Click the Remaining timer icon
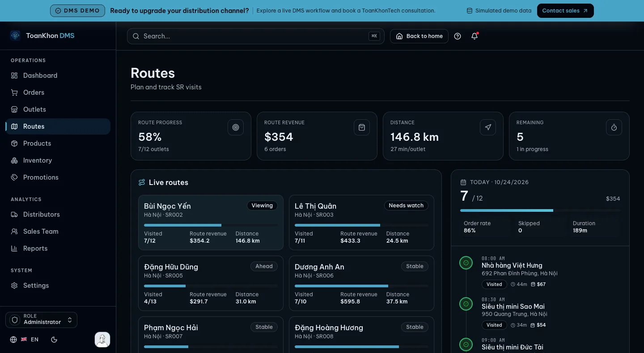644x353 pixels. tap(614, 127)
